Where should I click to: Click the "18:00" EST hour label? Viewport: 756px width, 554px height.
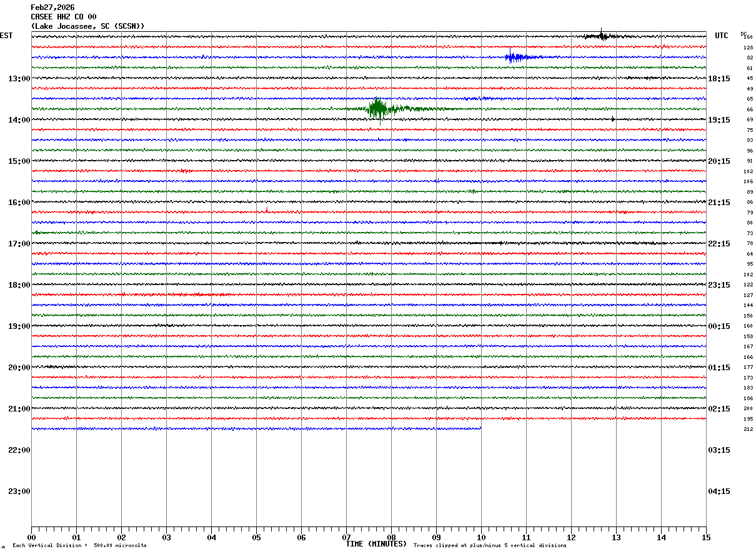tap(19, 285)
